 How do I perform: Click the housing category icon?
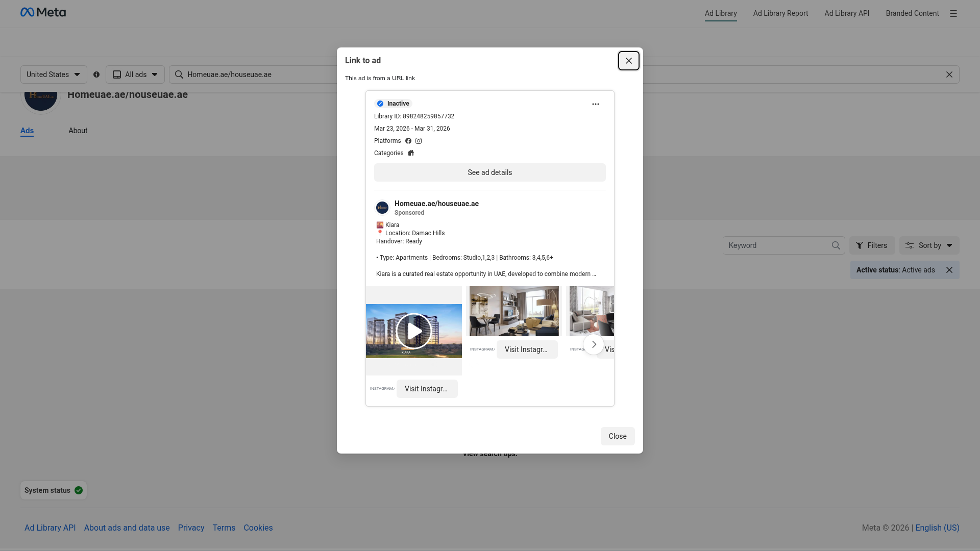(x=411, y=153)
